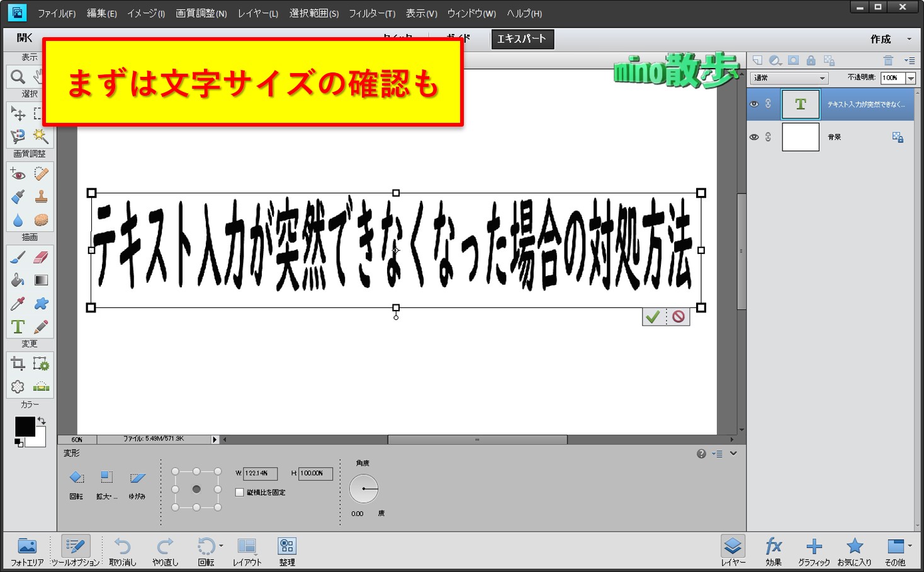Viewport: 924px width, 572px height.
Task: Select the Clone Stamp tool
Action: pos(41,197)
